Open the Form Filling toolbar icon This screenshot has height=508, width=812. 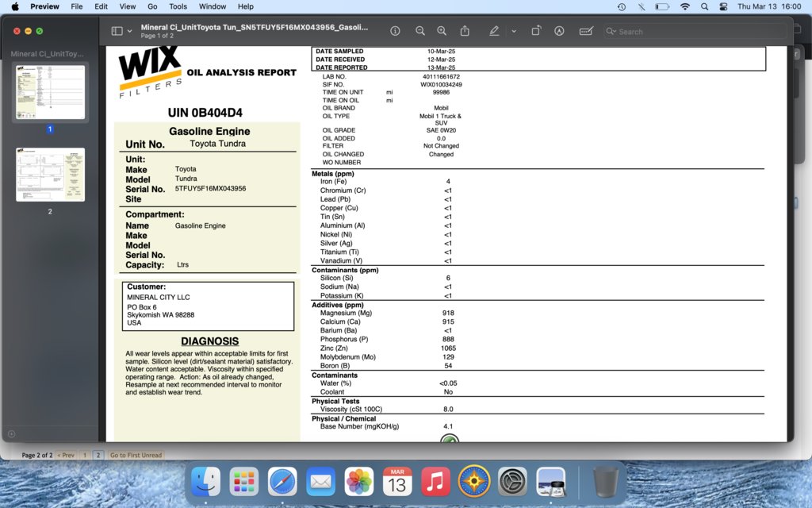586,31
